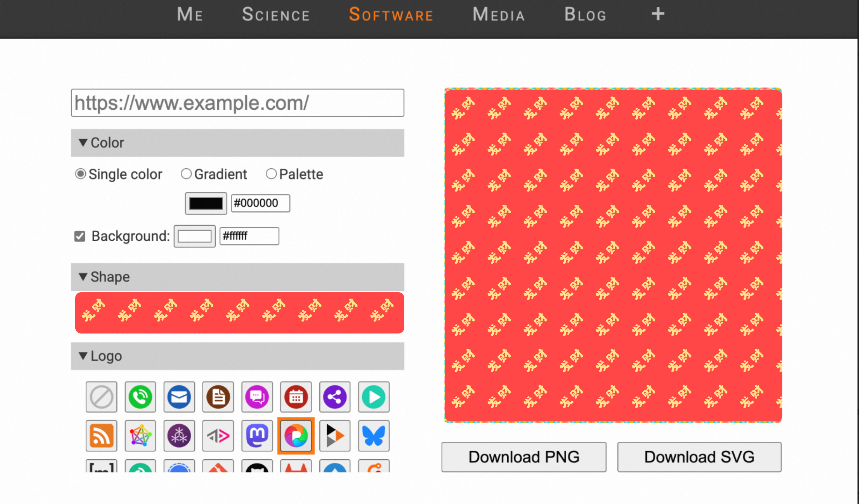Screen dimensions: 859x504
Task: Select the green phone logo
Action: [x=140, y=397]
